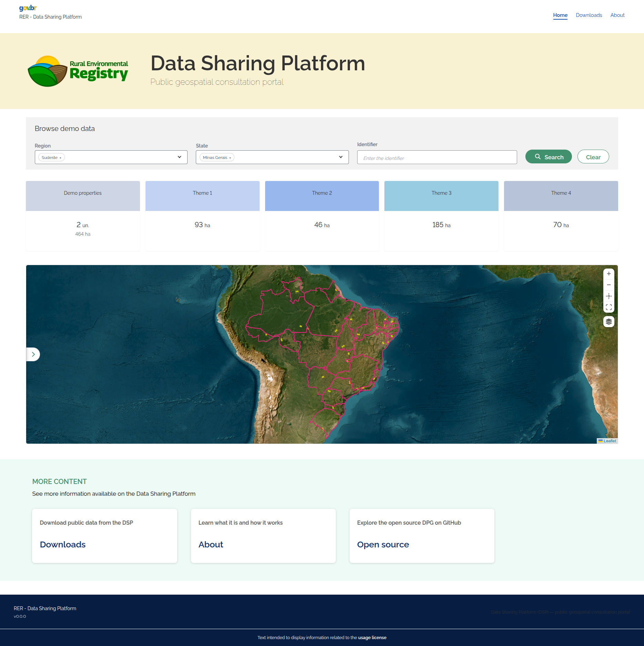Screen dimensions: 644x646
Task: Go to the Home nav item
Action: 560,15
